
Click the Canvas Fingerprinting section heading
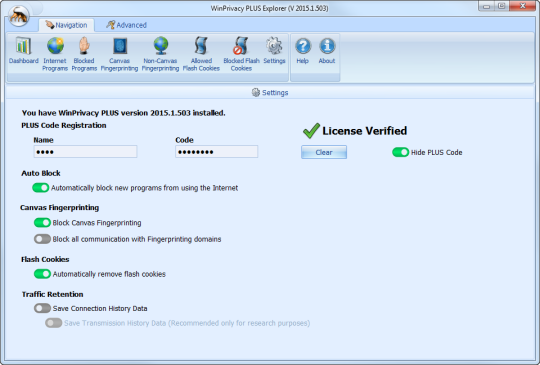click(60, 208)
